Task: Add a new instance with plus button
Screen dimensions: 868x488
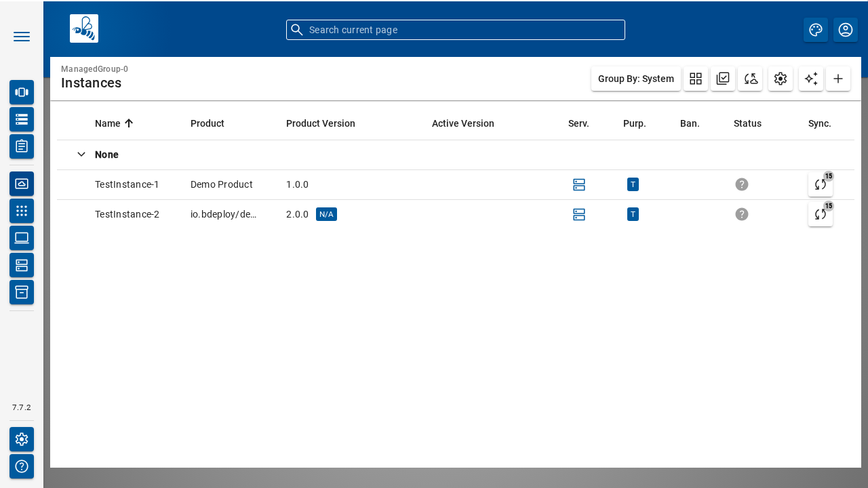Action: coord(838,79)
